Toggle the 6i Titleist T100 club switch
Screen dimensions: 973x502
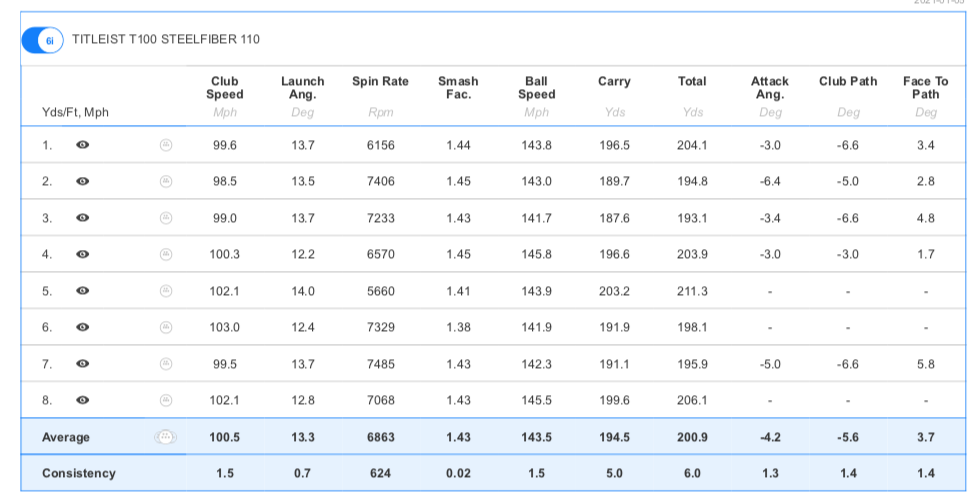tap(43, 40)
